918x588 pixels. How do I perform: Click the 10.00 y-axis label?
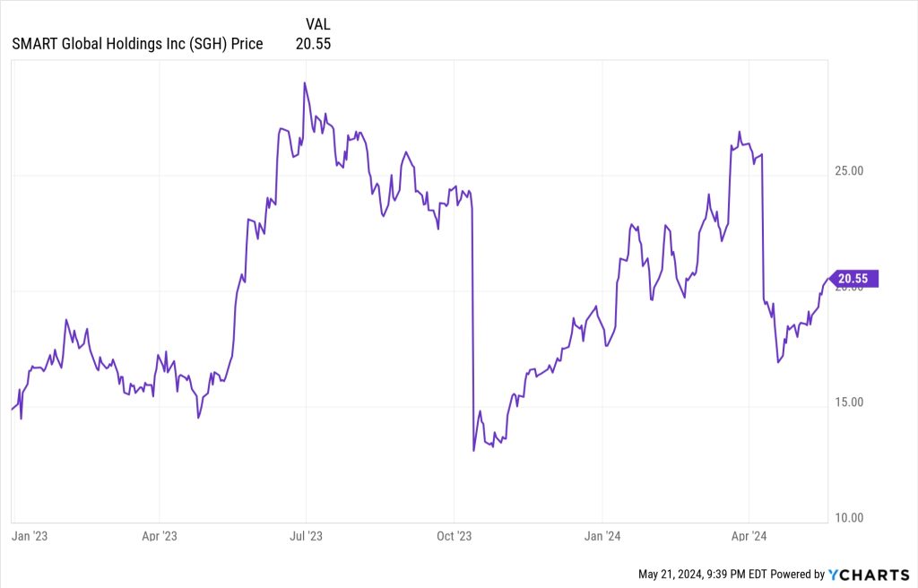[x=843, y=517]
